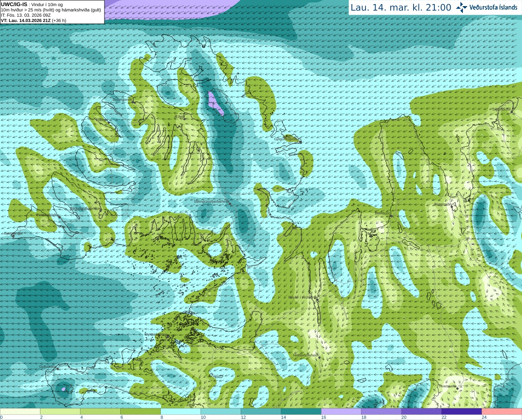Select the 8–10 m/s light cyan legend swatch

click(x=181, y=411)
